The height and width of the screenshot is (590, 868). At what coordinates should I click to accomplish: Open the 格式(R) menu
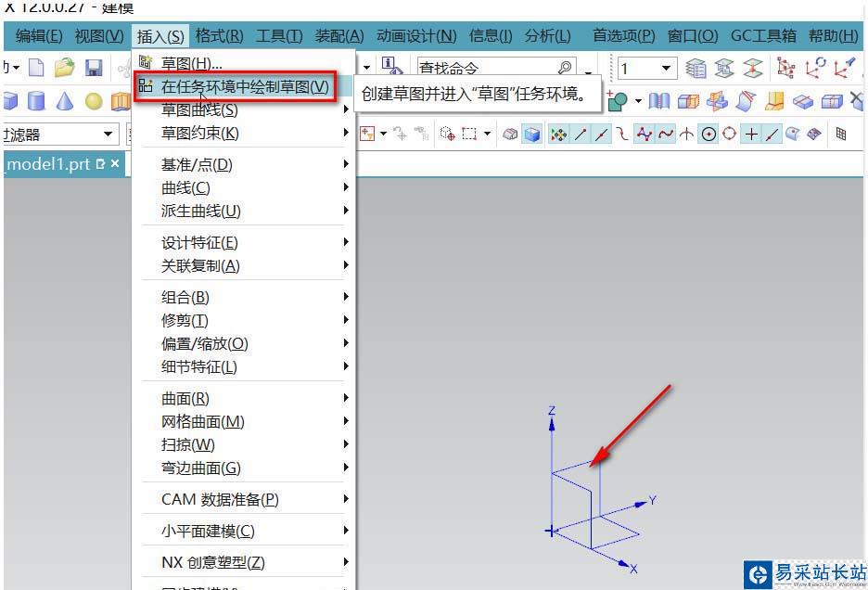pyautogui.click(x=219, y=36)
